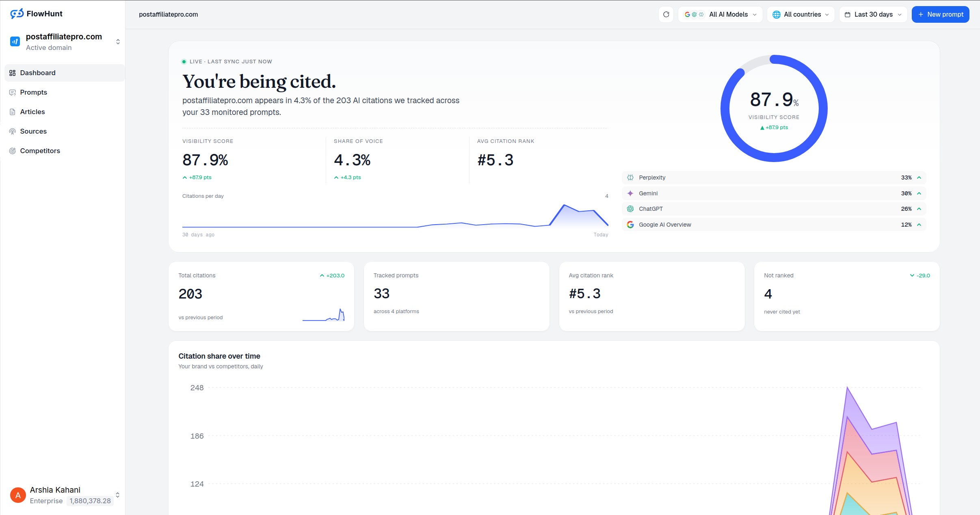The height and width of the screenshot is (515, 980).
Task: Click the Google AI Overview trend arrow
Action: (919, 225)
